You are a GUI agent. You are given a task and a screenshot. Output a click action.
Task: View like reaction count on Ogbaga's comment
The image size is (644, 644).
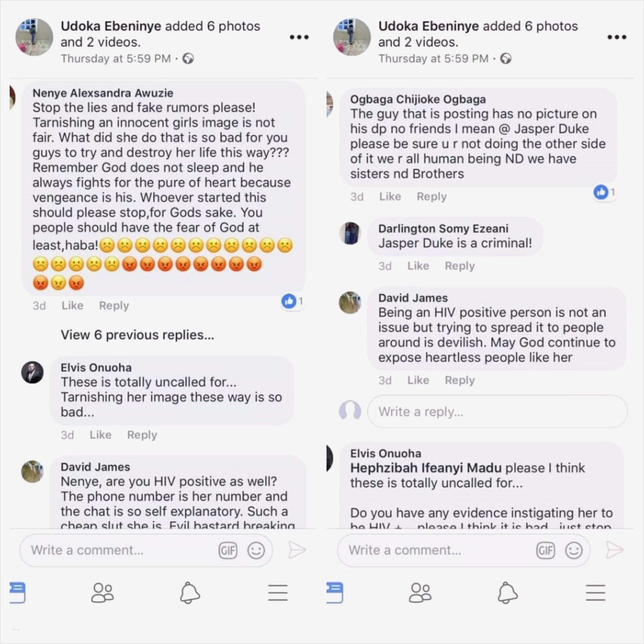click(604, 192)
